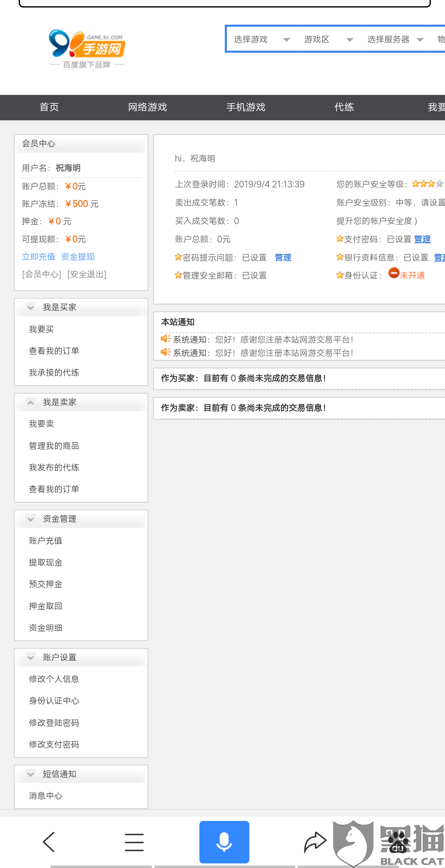Open the 选择服务器 dropdown
The height and width of the screenshot is (868, 445).
point(395,39)
